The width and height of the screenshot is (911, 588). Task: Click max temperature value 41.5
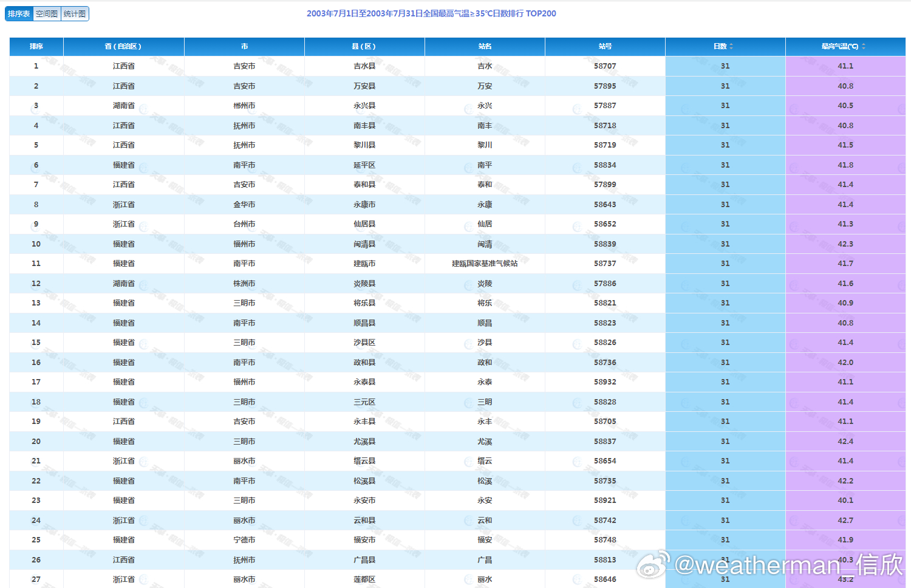point(845,145)
